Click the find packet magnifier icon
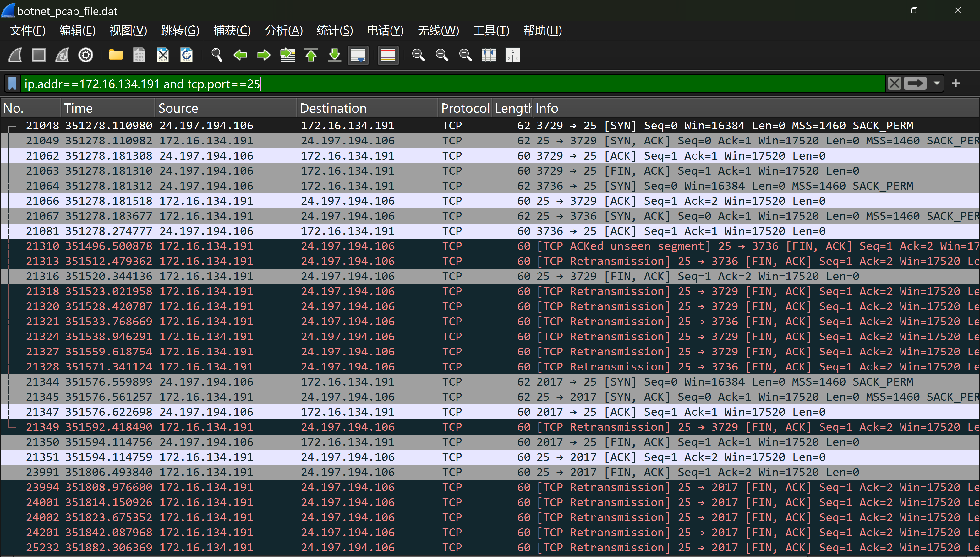This screenshot has height=557, width=980. point(217,55)
